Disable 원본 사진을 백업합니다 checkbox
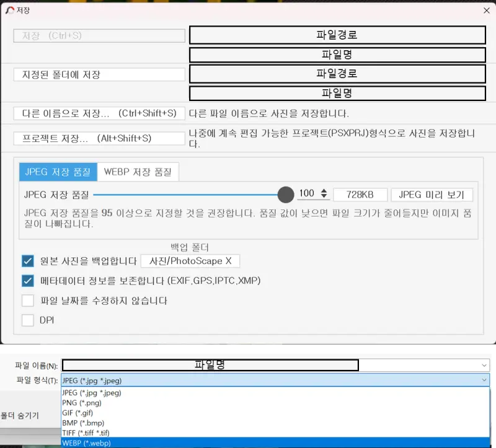The image size is (496, 448). point(27,261)
